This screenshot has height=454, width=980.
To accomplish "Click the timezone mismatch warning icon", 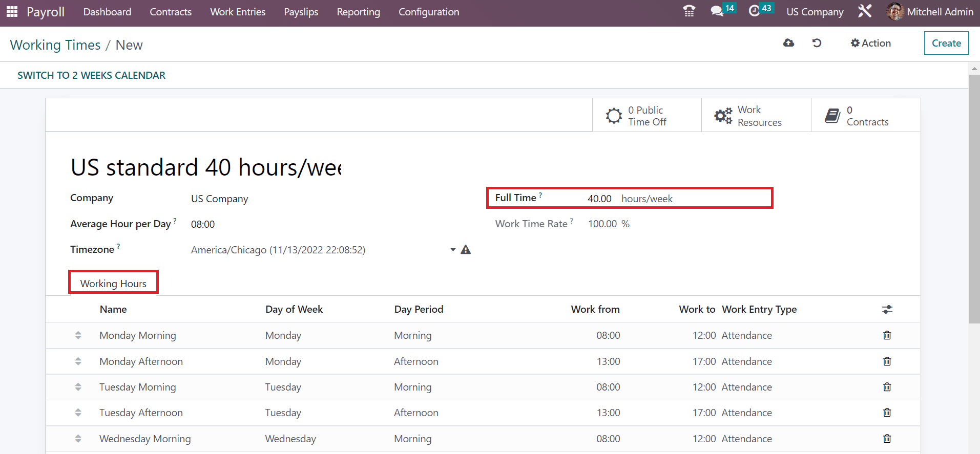I will coord(466,250).
